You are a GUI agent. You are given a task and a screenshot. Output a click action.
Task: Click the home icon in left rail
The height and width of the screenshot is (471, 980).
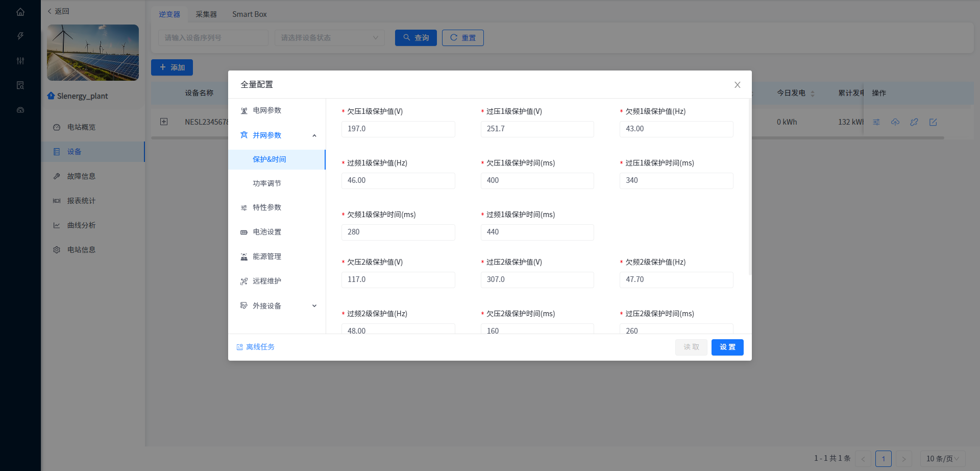coord(20,12)
